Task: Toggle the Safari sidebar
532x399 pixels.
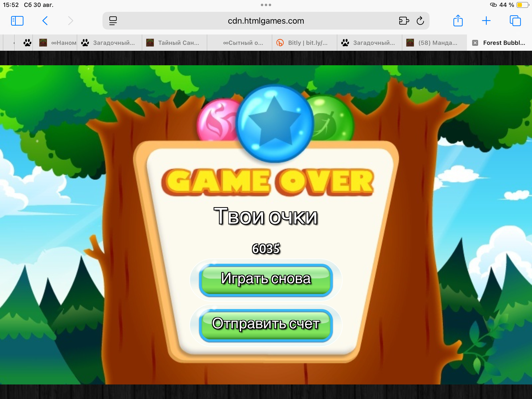Action: click(x=17, y=21)
